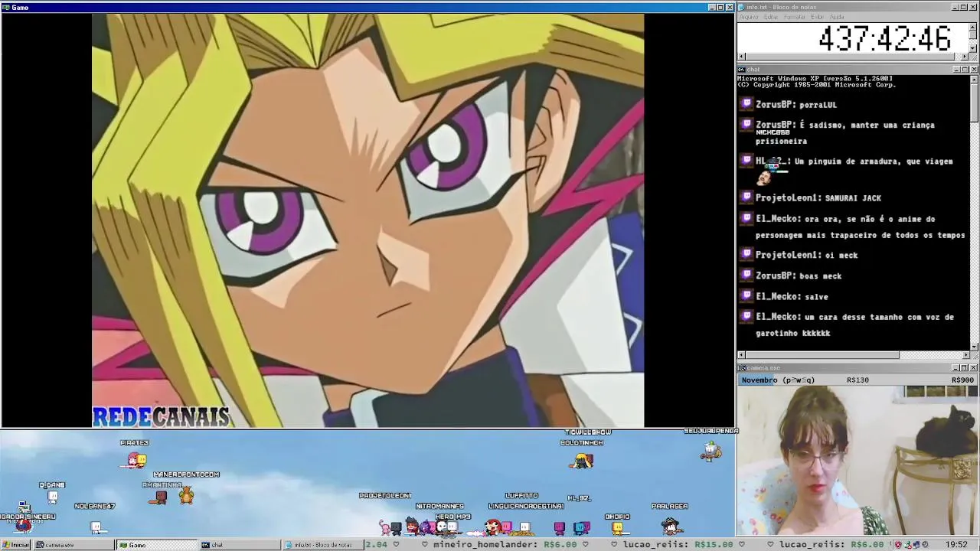This screenshot has width=980, height=551.
Task: Click Twitch icon beside 'um cara desse' message
Action: coord(747,316)
